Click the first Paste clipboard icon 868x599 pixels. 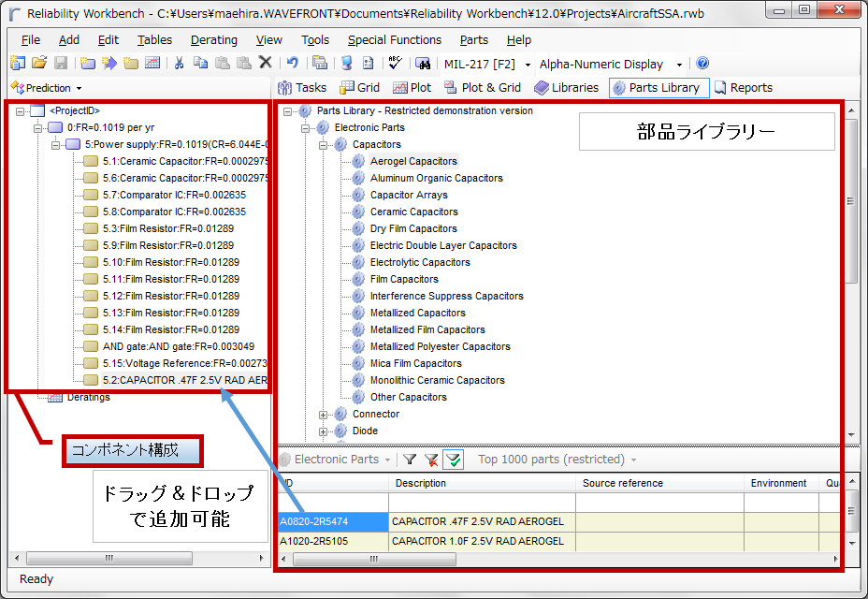223,63
